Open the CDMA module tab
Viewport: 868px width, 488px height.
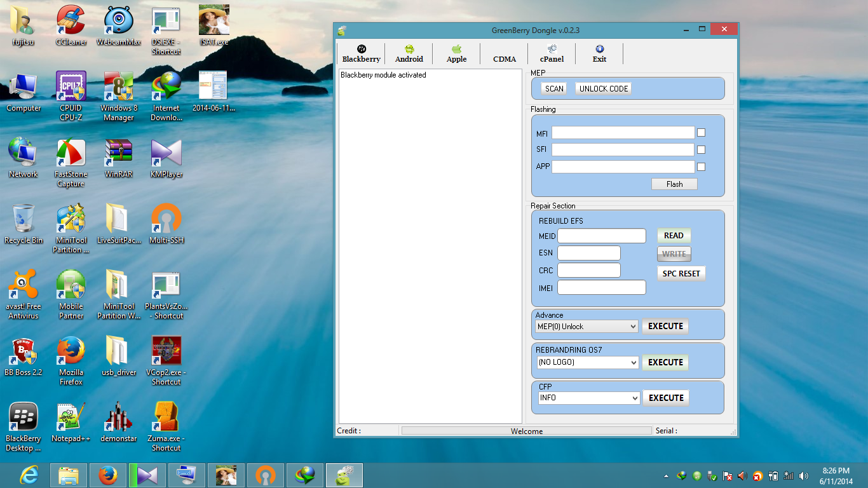click(504, 54)
